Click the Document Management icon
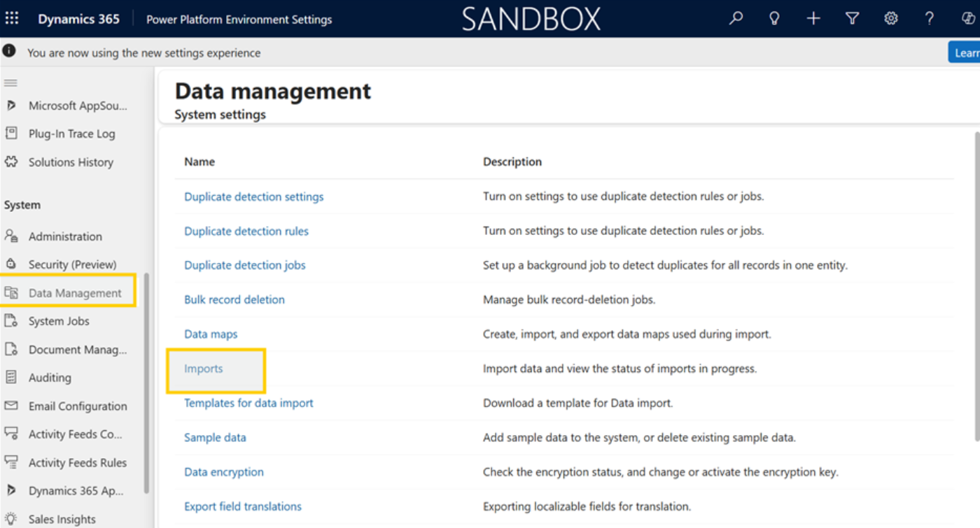This screenshot has height=528, width=980. point(10,349)
